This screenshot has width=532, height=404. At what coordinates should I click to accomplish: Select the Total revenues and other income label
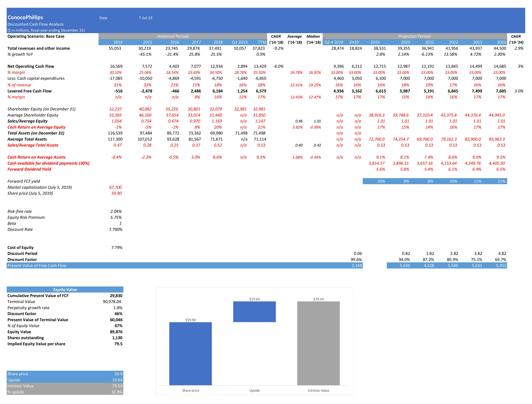39,48
